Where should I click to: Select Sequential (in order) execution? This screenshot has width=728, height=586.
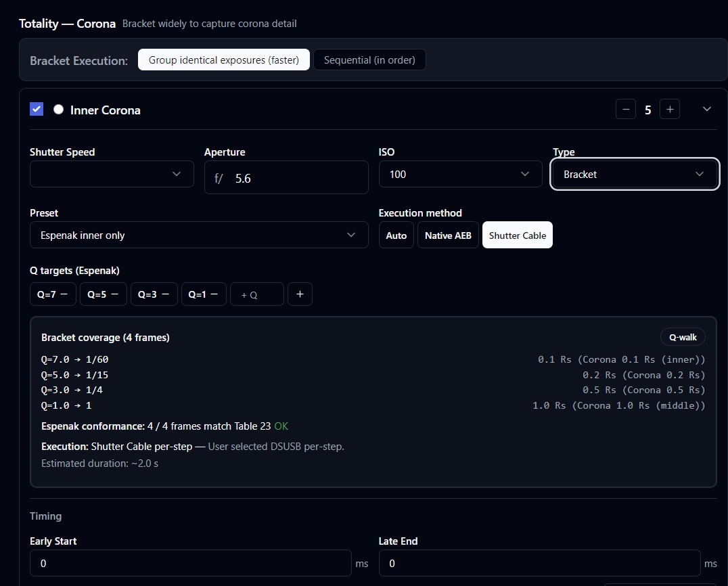[x=369, y=60]
